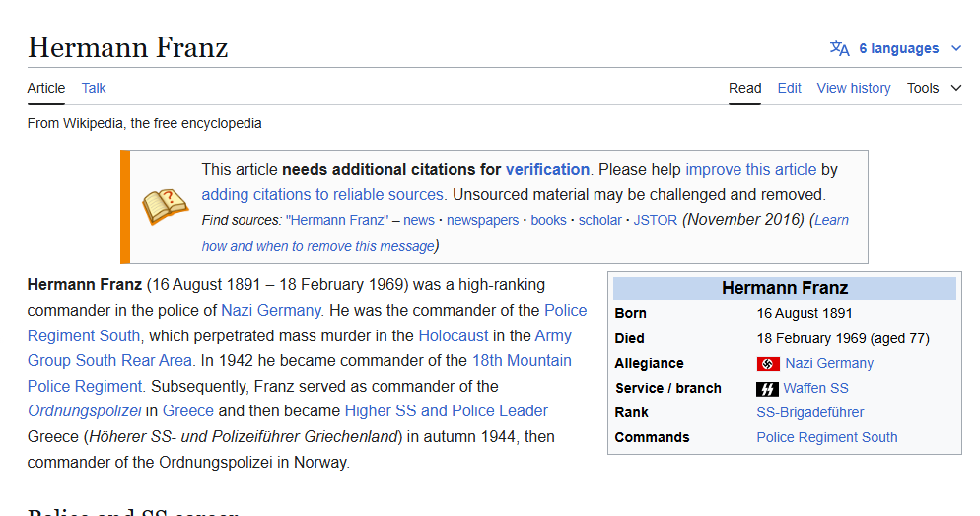Follow the Ordnungspolizei italic link
Image resolution: width=980 pixels, height=516 pixels.
pyautogui.click(x=85, y=411)
